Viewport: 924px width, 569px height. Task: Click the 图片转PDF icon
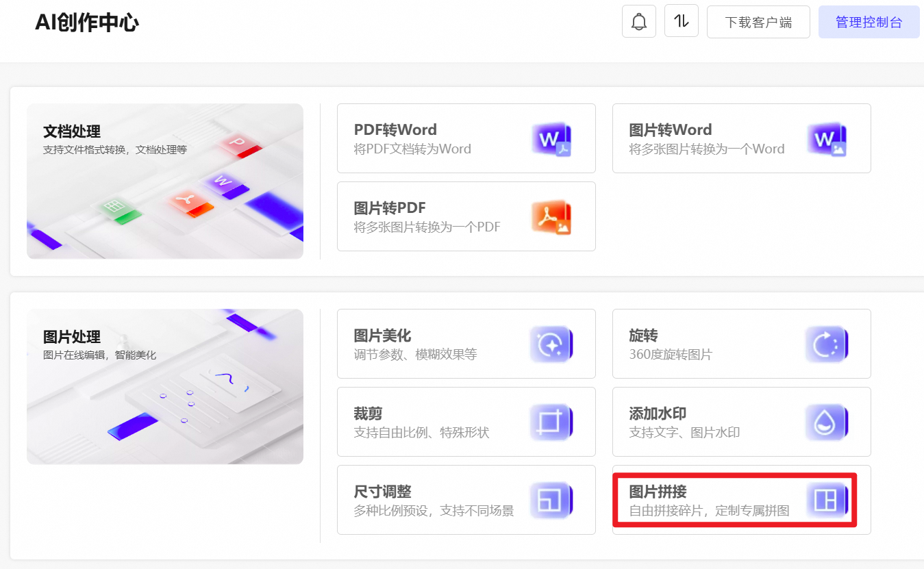pos(552,217)
